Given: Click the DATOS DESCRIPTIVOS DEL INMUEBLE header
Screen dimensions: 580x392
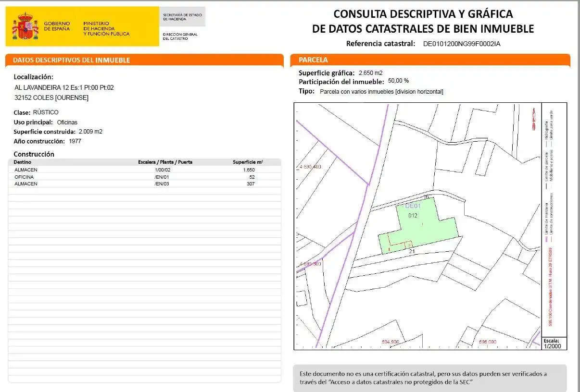Looking at the screenshot, I should [144, 60].
